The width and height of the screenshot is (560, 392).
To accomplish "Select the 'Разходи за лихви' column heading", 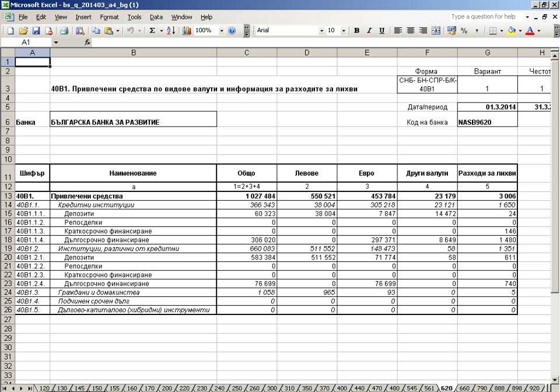I will click(x=487, y=173).
